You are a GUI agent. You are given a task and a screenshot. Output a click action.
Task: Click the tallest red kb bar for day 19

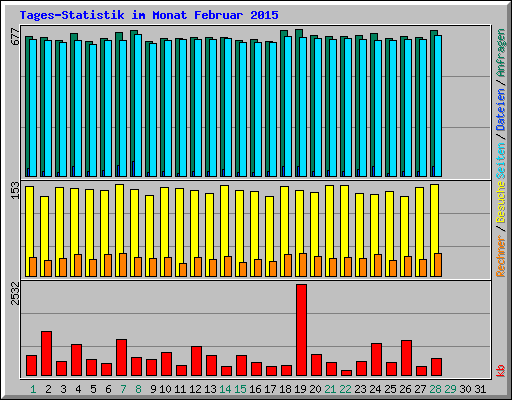coord(301,330)
